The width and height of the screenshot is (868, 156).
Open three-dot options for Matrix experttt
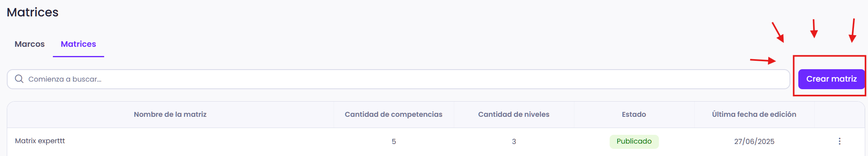click(x=839, y=141)
